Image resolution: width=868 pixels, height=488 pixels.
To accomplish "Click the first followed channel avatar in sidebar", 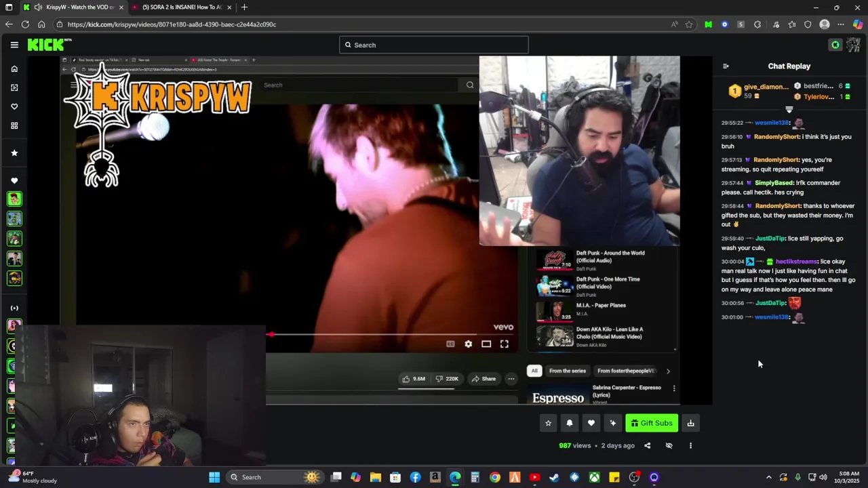I will 14,199.
